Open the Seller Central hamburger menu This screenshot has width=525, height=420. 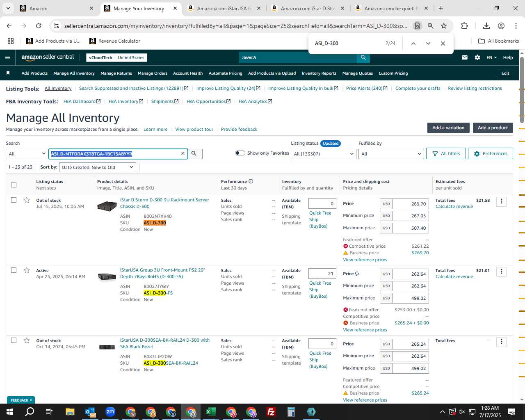pyautogui.click(x=8, y=57)
